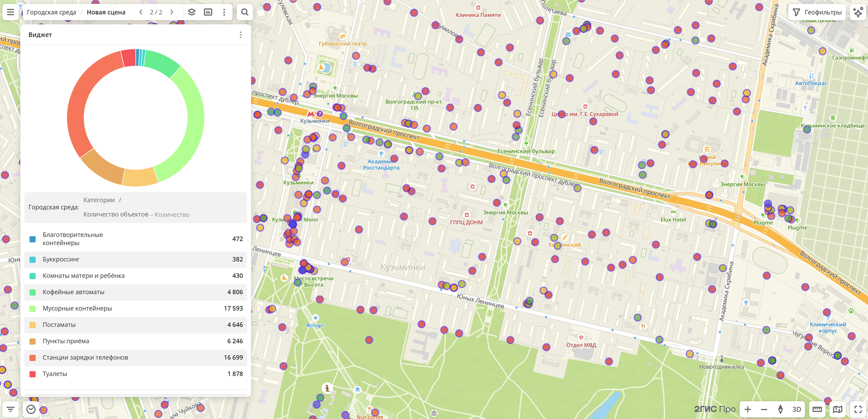Enter fullscreen map mode
This screenshot has height=419, width=868.
858,409
